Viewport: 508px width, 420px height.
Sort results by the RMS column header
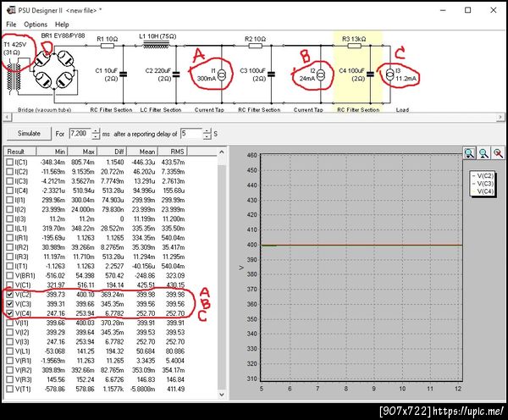pyautogui.click(x=173, y=152)
